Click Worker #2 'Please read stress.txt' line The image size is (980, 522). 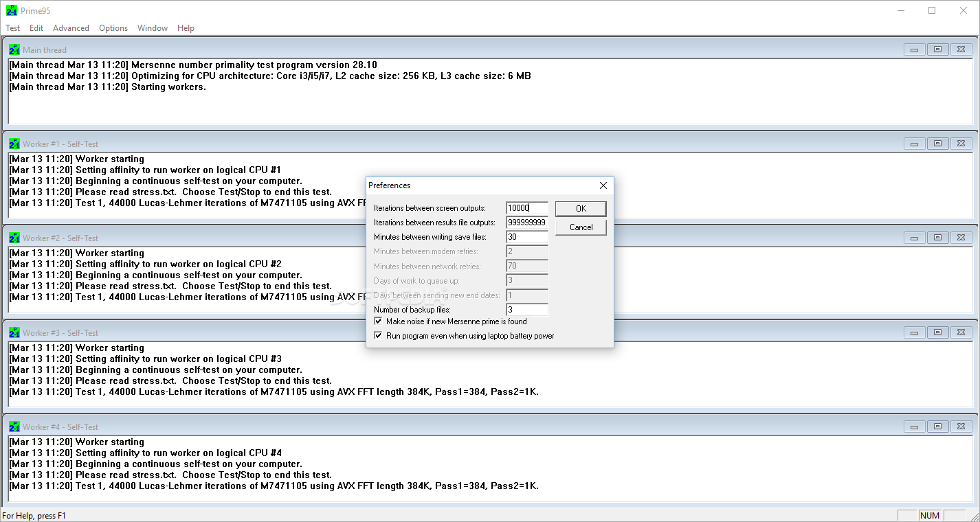coord(170,286)
